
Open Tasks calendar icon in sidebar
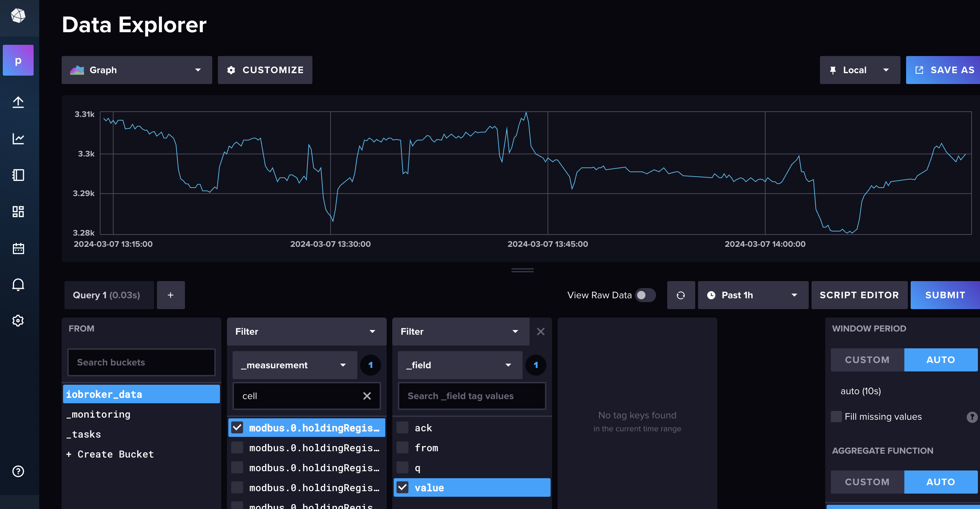18,248
